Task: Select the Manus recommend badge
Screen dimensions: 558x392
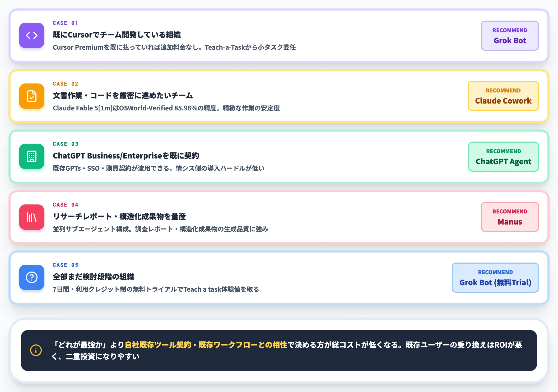Action: pos(510,217)
